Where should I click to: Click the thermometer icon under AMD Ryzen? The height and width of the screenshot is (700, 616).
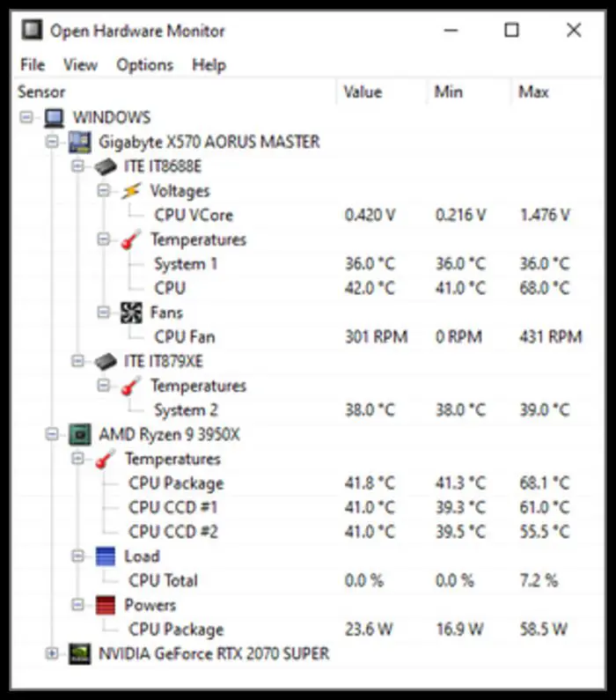pos(106,459)
